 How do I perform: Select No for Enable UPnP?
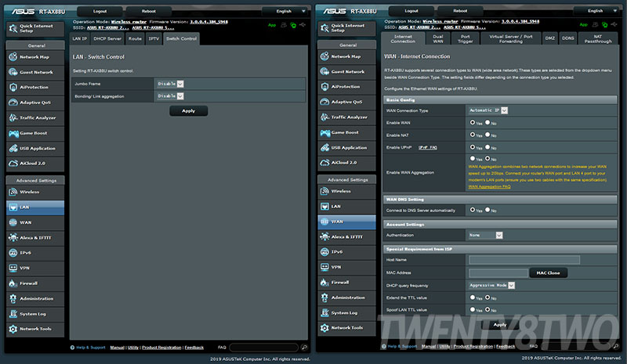pyautogui.click(x=487, y=147)
